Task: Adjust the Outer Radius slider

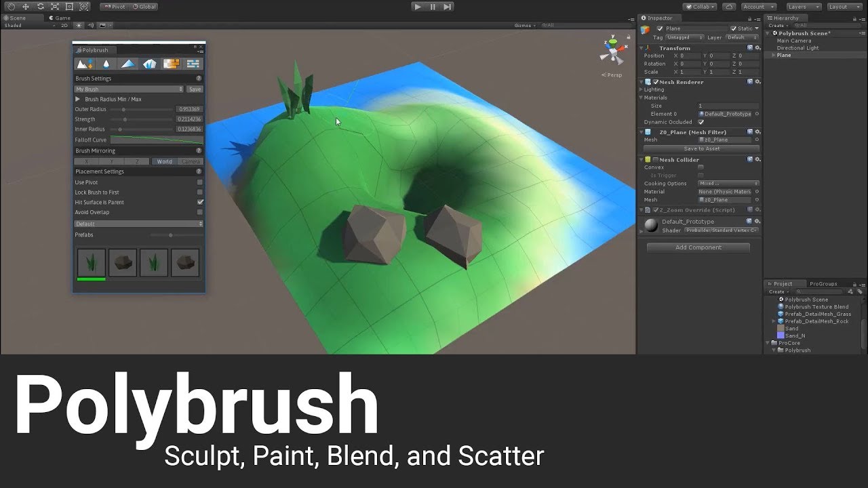Action: (140, 109)
